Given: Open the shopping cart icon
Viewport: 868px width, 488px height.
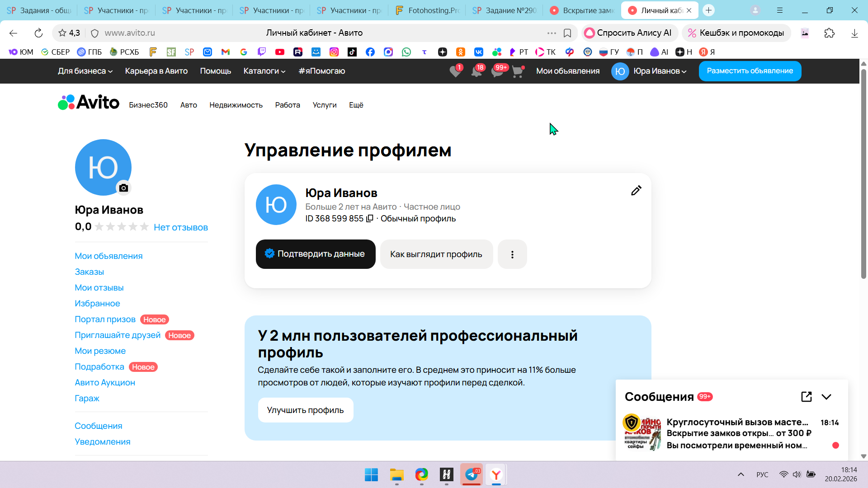Looking at the screenshot, I should (x=518, y=71).
